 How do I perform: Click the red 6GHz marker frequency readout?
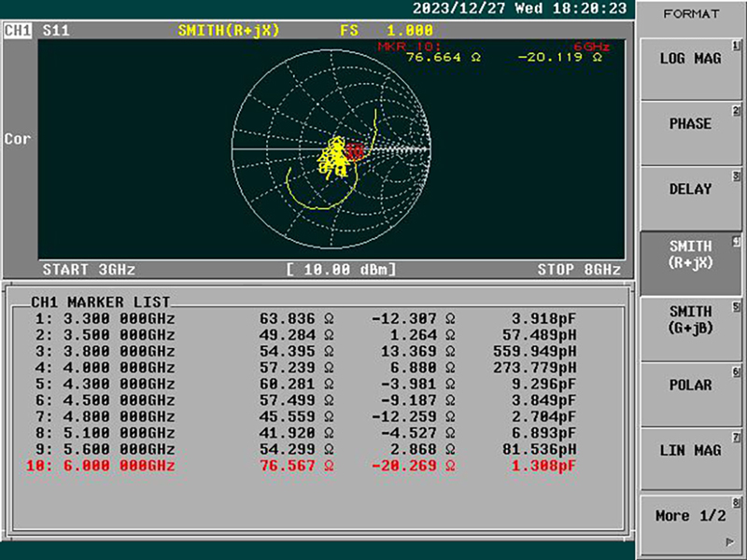click(x=592, y=47)
